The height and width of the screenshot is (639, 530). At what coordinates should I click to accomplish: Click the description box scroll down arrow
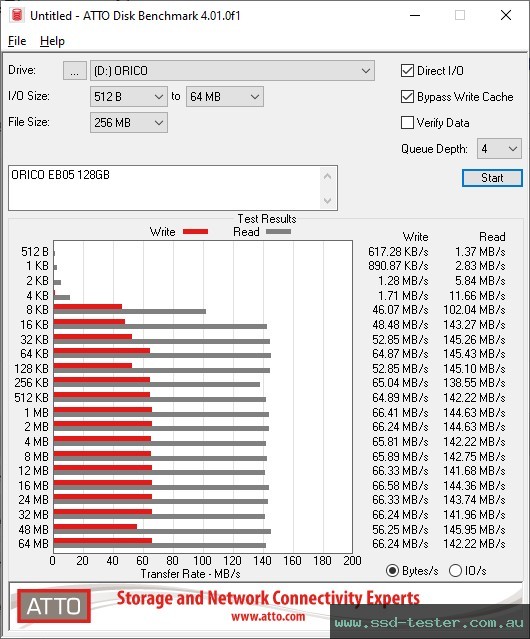pos(328,201)
